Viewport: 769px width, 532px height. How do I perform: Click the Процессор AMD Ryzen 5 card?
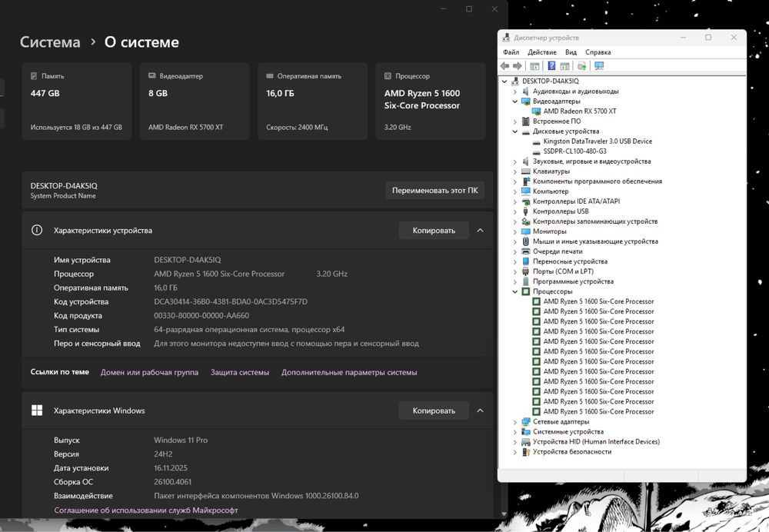(431, 101)
